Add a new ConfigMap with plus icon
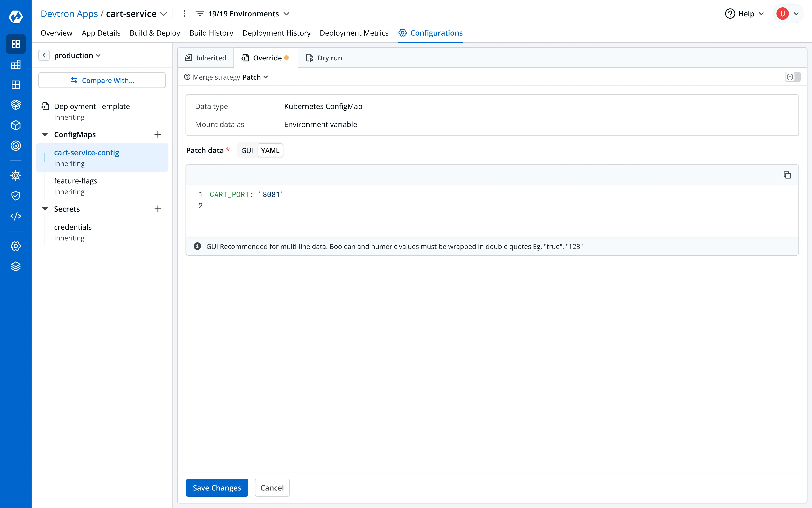This screenshot has width=812, height=508. pos(158,134)
